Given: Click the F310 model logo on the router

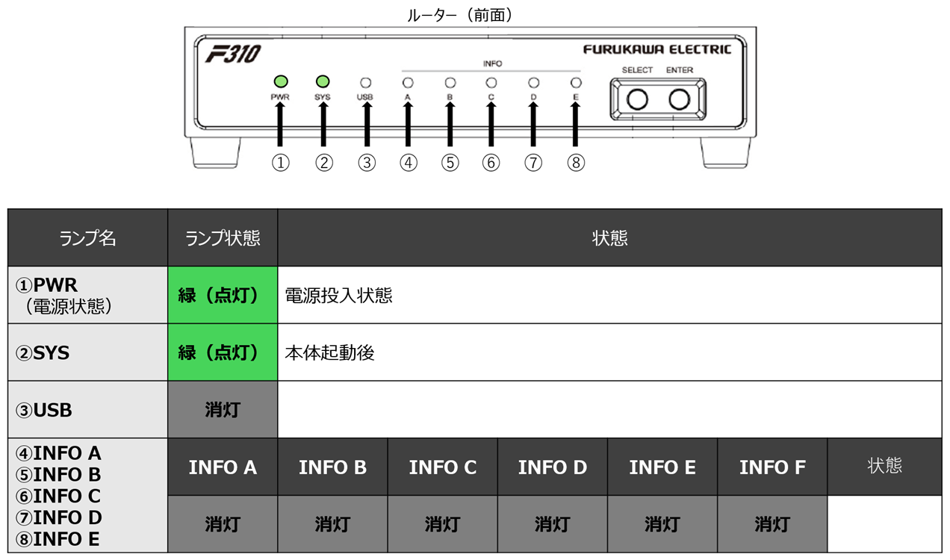Looking at the screenshot, I should [232, 55].
